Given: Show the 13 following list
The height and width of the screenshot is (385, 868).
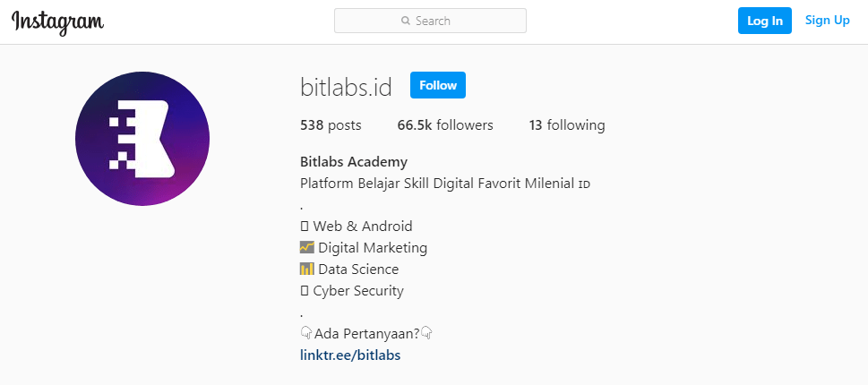Looking at the screenshot, I should (x=566, y=125).
